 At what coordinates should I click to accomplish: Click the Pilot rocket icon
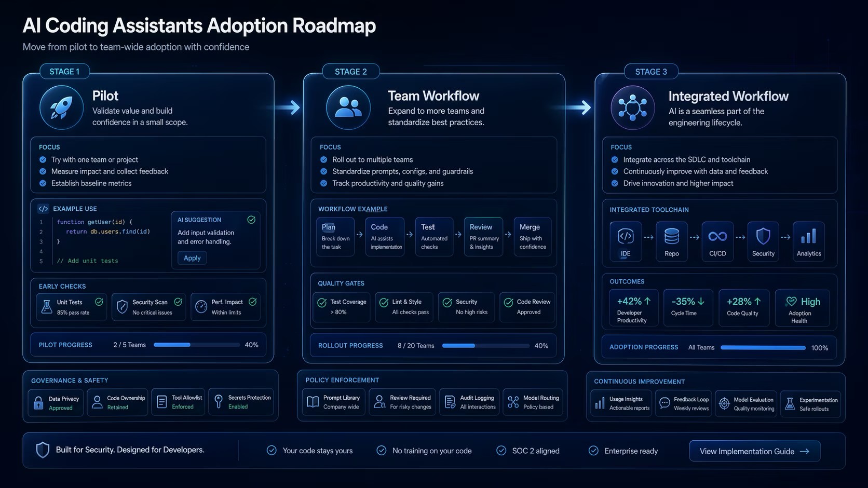click(x=61, y=107)
